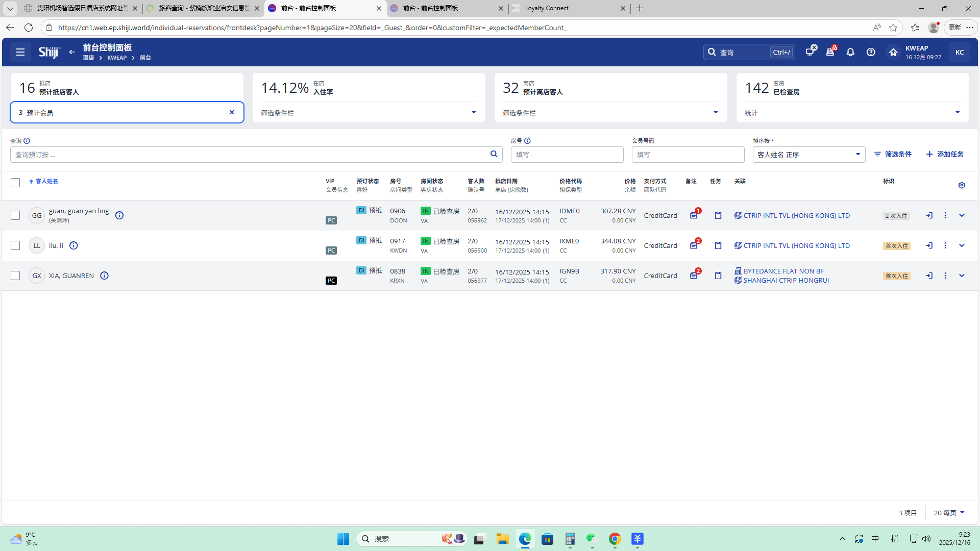This screenshot has height=551, width=980.
Task: Expand the liu, li reservation row
Action: click(962, 245)
